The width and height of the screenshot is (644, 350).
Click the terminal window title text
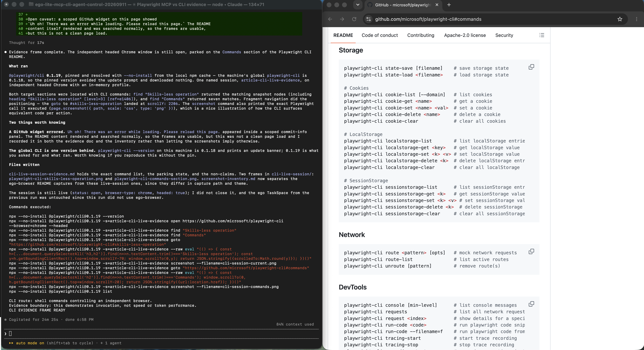[x=149, y=5]
